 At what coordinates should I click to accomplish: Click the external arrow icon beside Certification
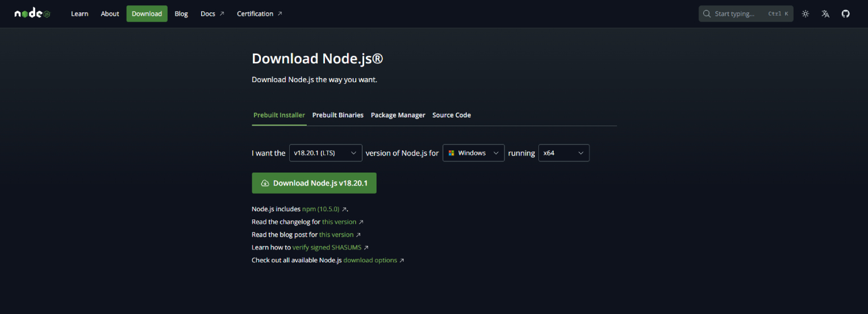click(x=280, y=13)
